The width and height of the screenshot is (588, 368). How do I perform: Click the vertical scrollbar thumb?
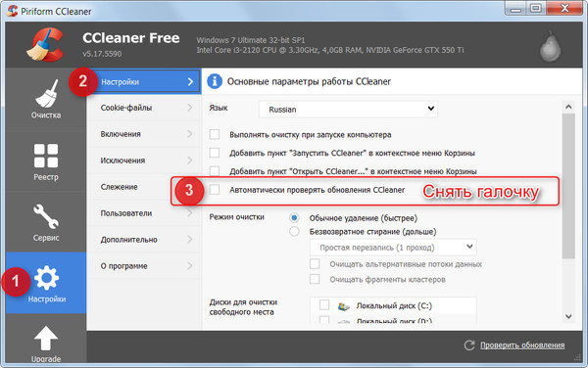click(x=568, y=186)
